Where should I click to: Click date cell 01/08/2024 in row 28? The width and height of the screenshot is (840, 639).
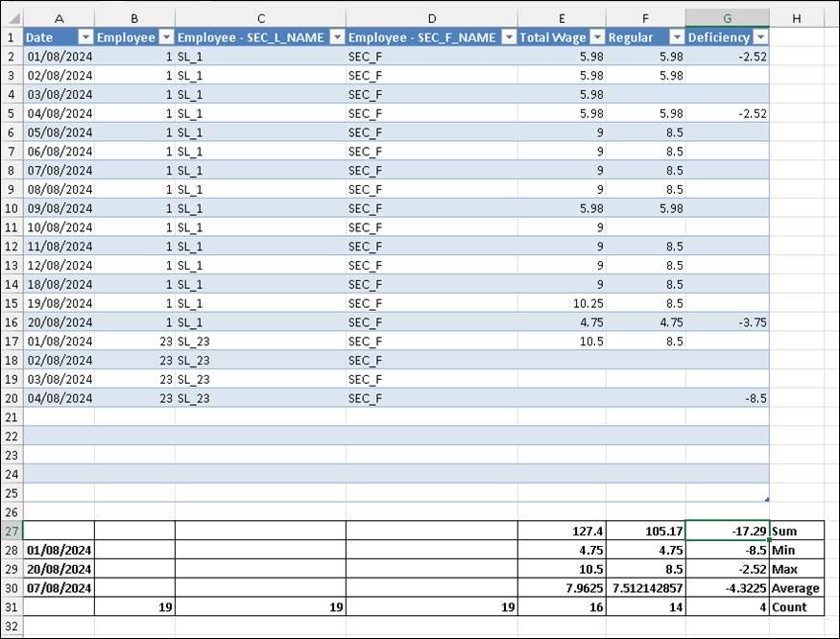59,550
